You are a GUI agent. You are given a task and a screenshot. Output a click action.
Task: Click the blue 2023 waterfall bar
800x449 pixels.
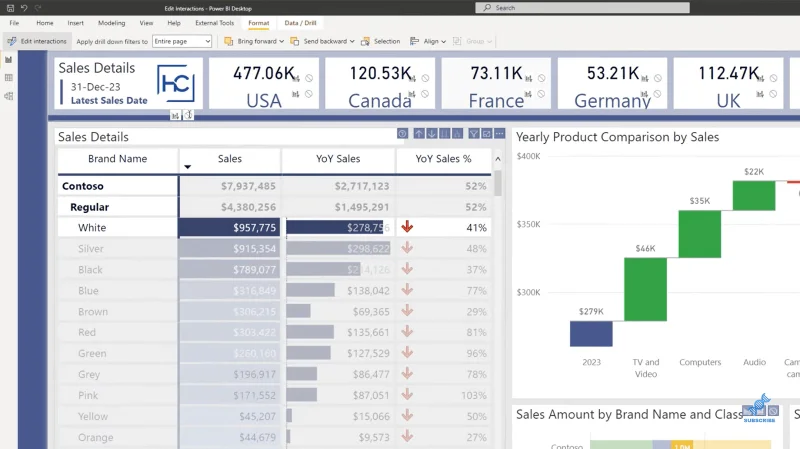[x=591, y=334]
